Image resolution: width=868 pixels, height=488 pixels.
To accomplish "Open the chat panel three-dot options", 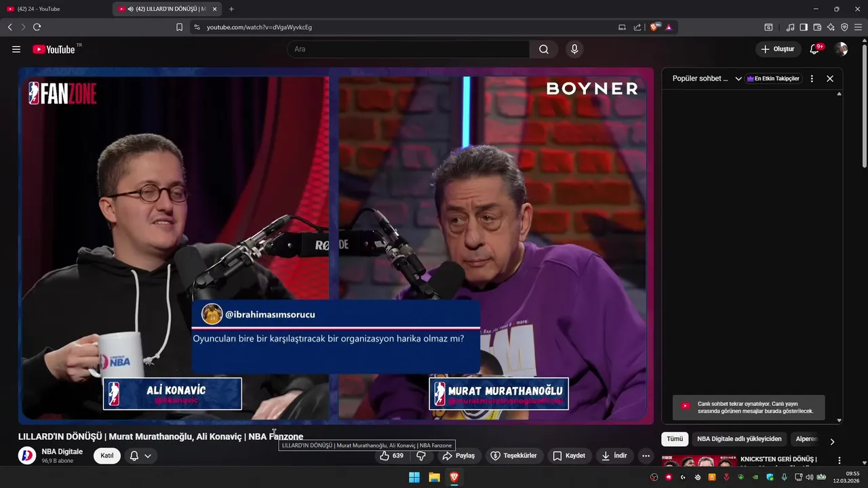I will click(x=812, y=79).
